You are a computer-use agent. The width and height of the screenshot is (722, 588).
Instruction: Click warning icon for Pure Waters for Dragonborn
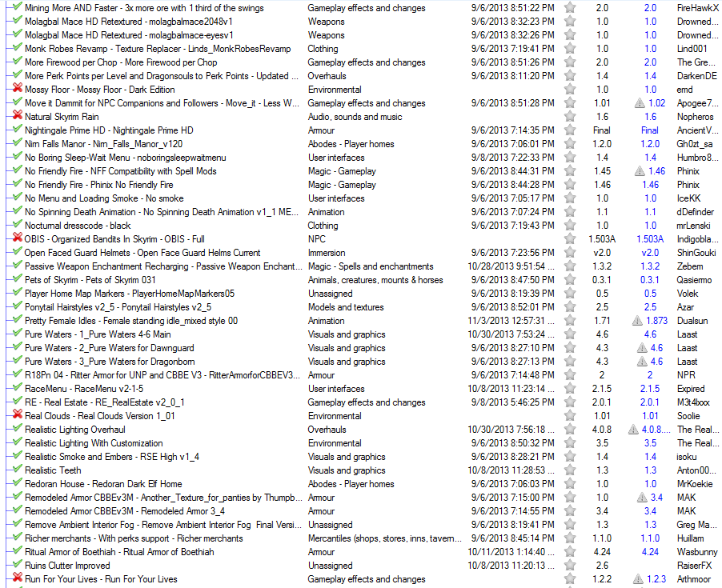[642, 362]
